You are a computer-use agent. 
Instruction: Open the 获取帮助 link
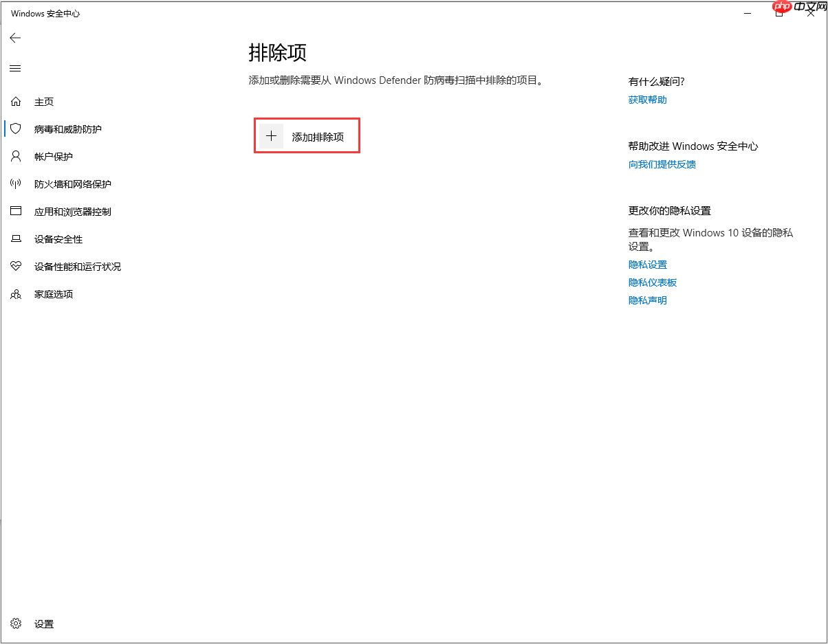pos(646,100)
